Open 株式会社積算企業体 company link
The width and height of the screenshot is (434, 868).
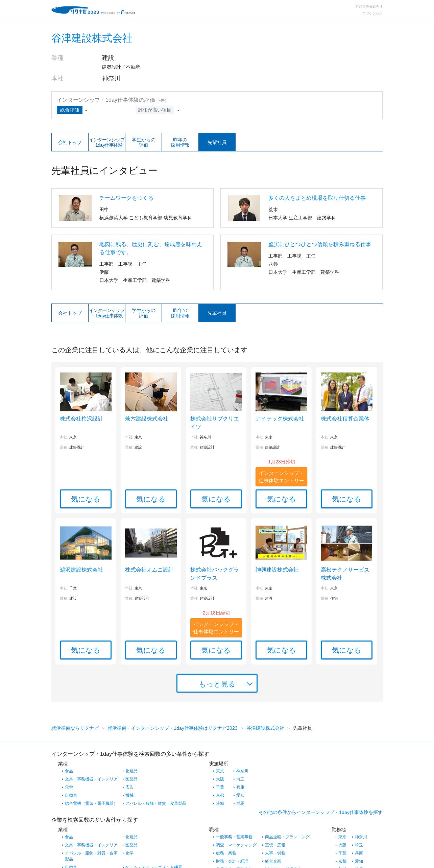pyautogui.click(x=345, y=419)
